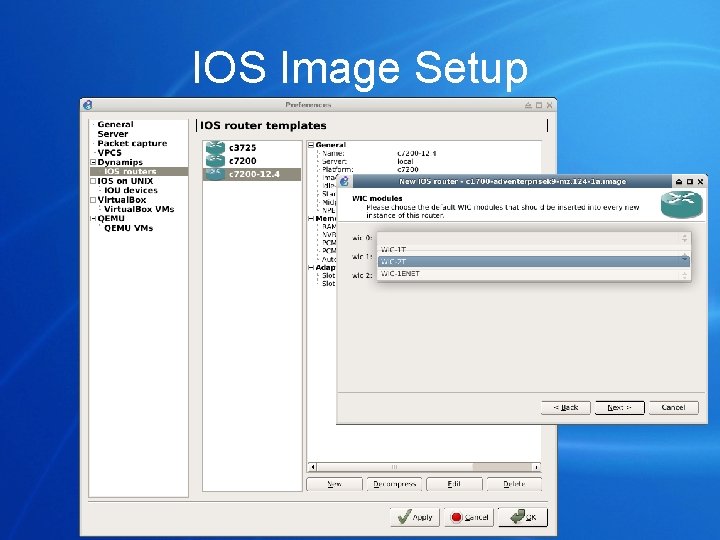Viewport: 720px width, 540px height.
Task: Choose WIC-1ENET from the dropdown list
Action: pyautogui.click(x=533, y=273)
